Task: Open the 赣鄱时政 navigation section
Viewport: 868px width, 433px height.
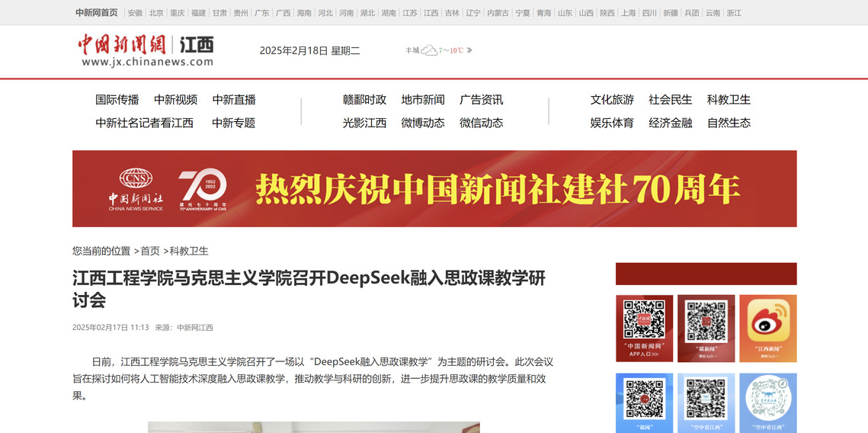Action: pos(364,100)
